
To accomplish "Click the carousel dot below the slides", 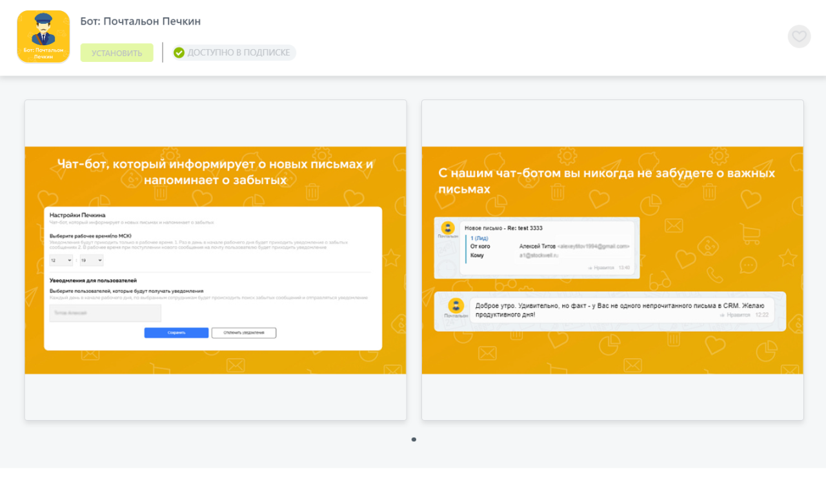I will 414,439.
